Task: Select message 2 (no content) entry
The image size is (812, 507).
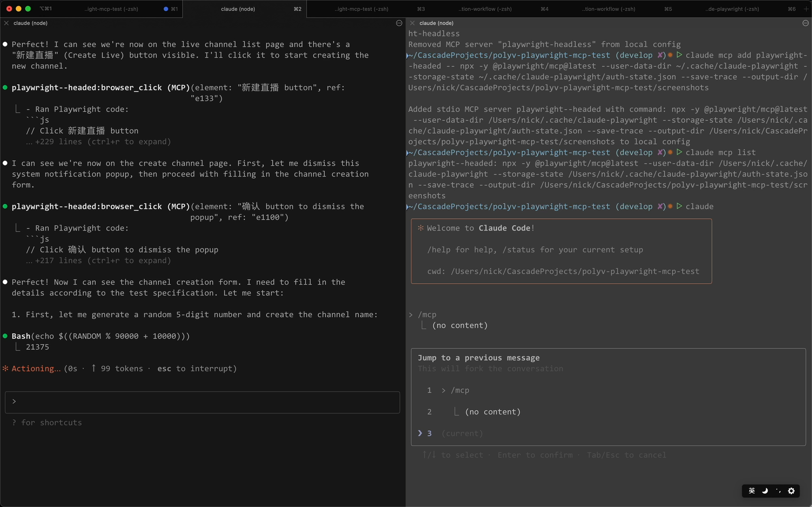Action: [492, 412]
